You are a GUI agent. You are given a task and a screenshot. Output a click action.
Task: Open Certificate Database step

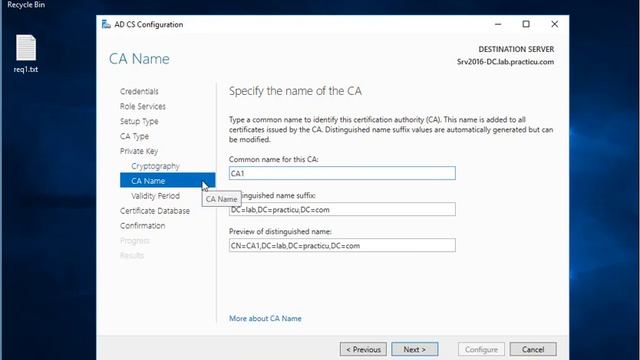pyautogui.click(x=155, y=211)
